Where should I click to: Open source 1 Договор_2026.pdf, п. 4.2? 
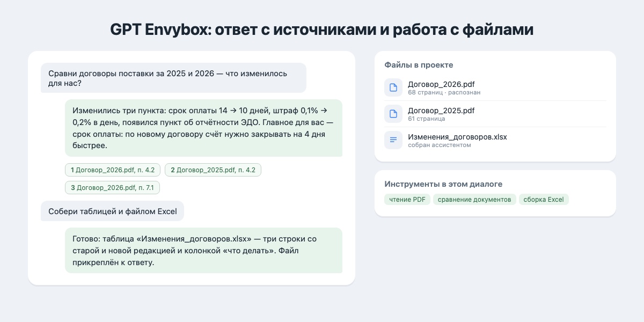113,170
